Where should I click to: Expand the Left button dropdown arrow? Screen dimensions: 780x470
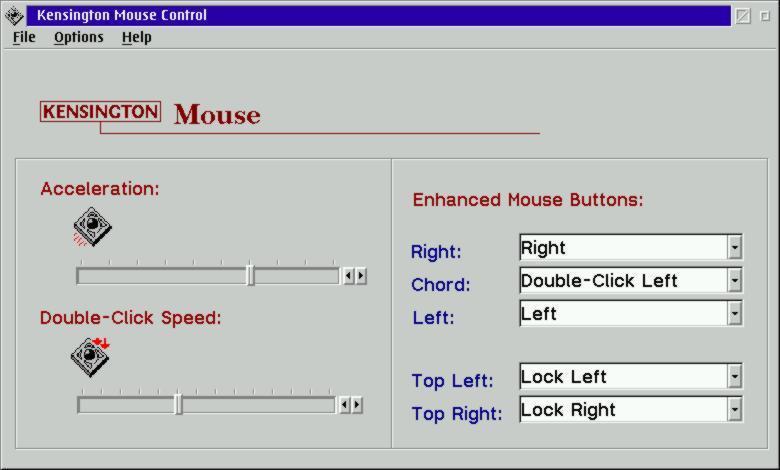[735, 314]
